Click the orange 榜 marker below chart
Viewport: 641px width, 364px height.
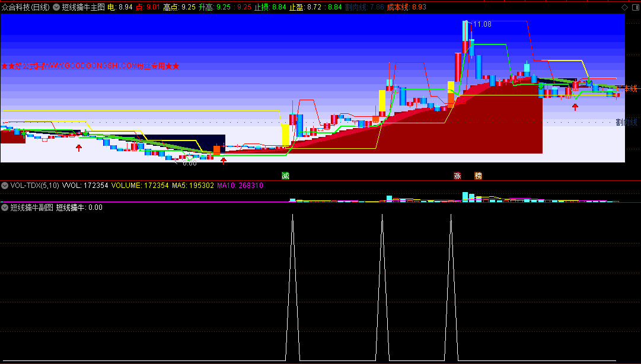(x=478, y=176)
